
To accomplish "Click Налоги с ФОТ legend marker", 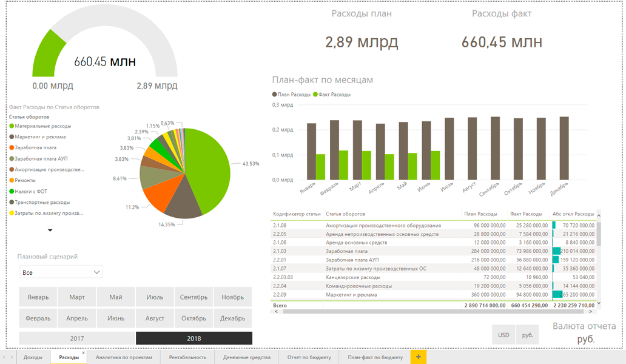I will [12, 191].
